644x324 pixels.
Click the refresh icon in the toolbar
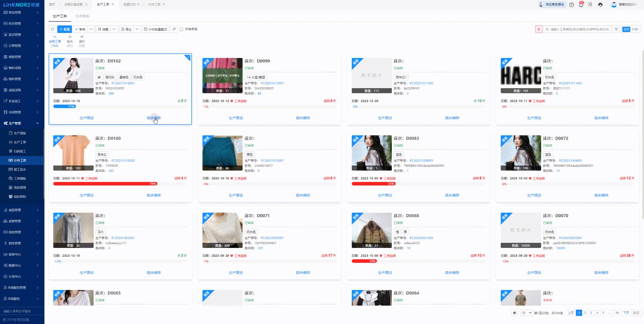(53, 29)
